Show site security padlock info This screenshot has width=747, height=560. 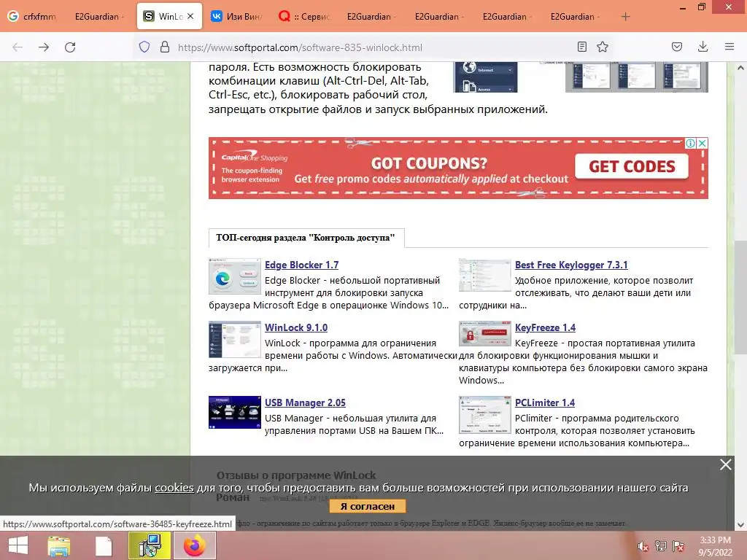[x=165, y=47]
